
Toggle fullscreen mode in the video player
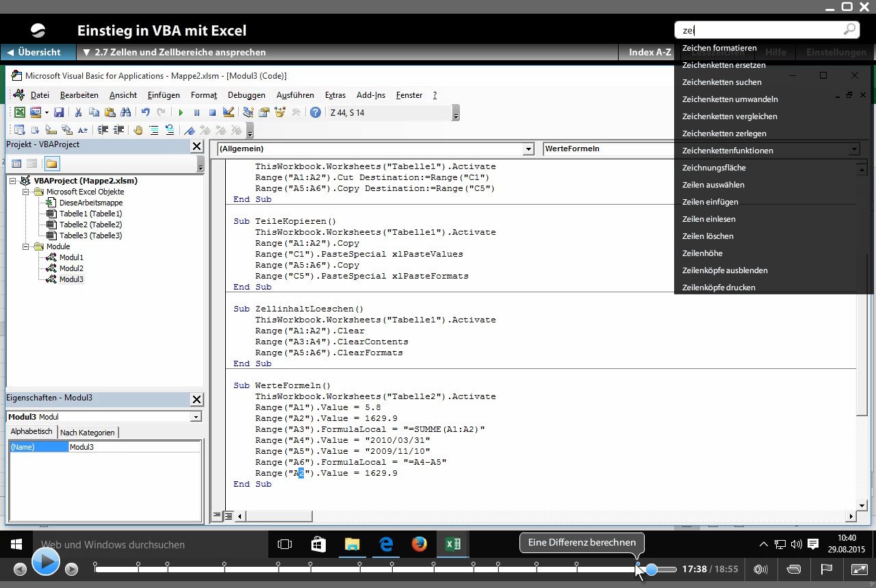coord(859,569)
